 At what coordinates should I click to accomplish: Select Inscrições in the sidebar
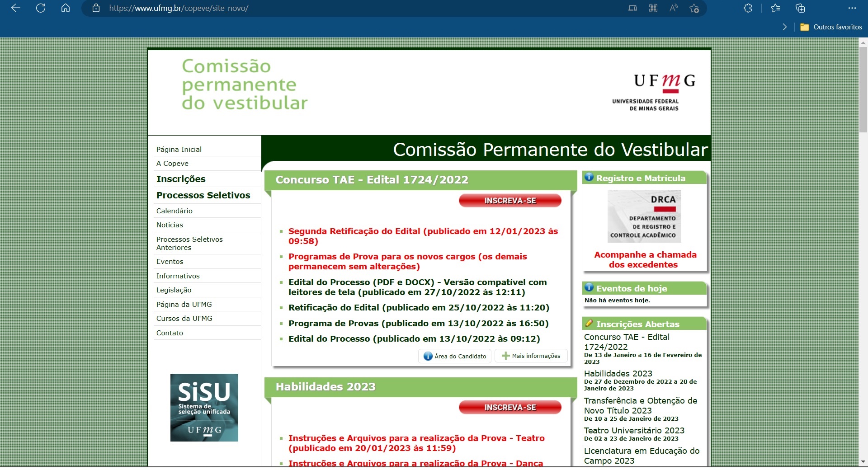181,179
